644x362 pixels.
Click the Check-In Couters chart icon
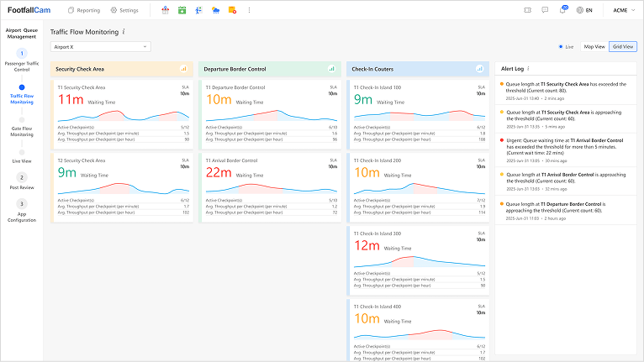point(479,69)
